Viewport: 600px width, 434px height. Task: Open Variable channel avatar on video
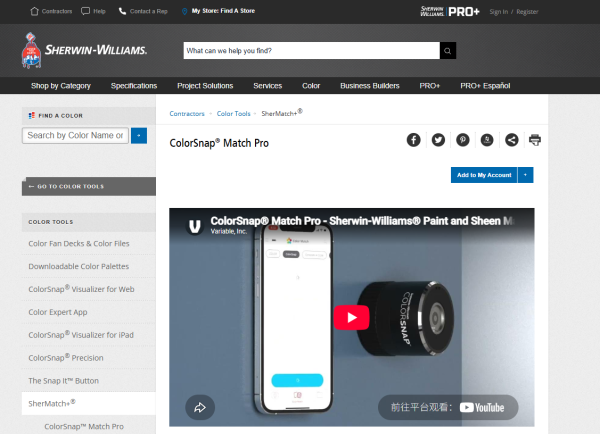[195, 226]
